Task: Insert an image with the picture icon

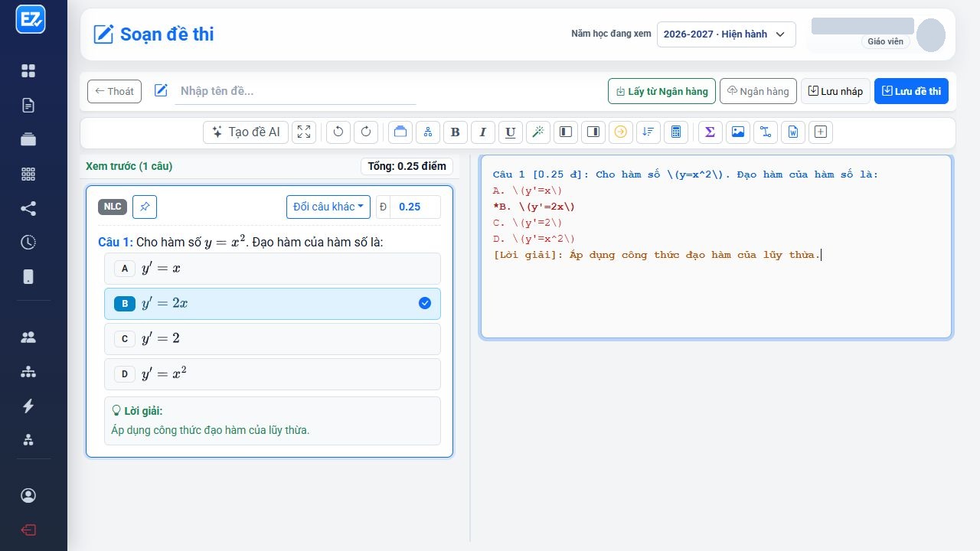Action: (737, 132)
